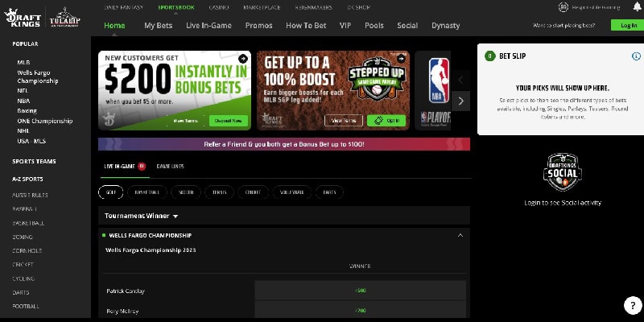Click the arrow icon on $200 bonus banner
Screen dimensions: 644x322
tap(243, 59)
